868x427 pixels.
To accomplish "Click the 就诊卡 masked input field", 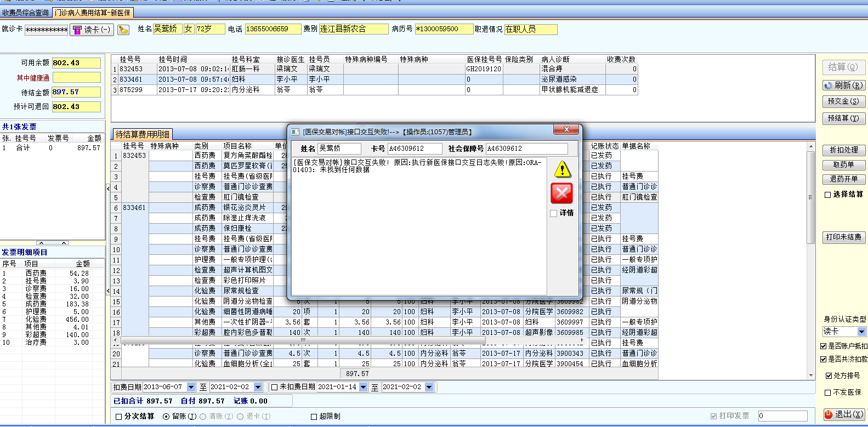I will [47, 30].
